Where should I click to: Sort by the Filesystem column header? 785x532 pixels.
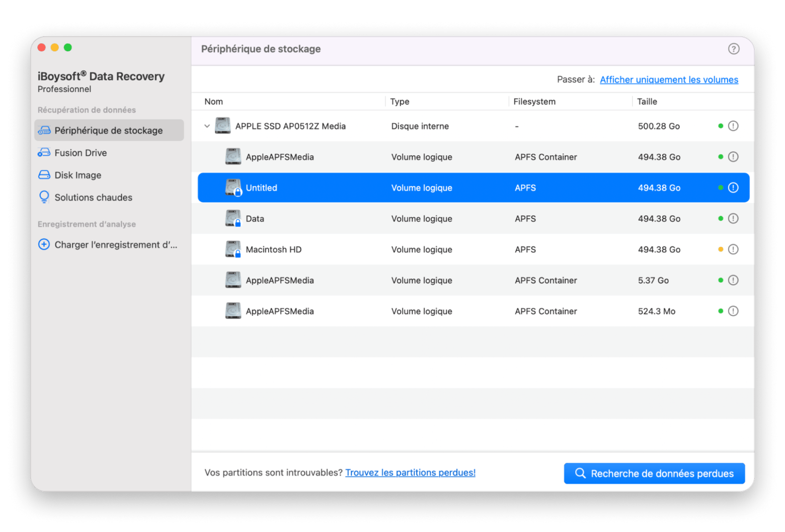click(x=534, y=102)
